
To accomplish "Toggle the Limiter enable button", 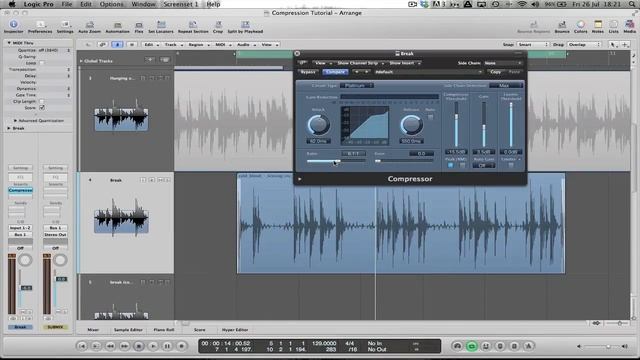I will pos(511,165).
